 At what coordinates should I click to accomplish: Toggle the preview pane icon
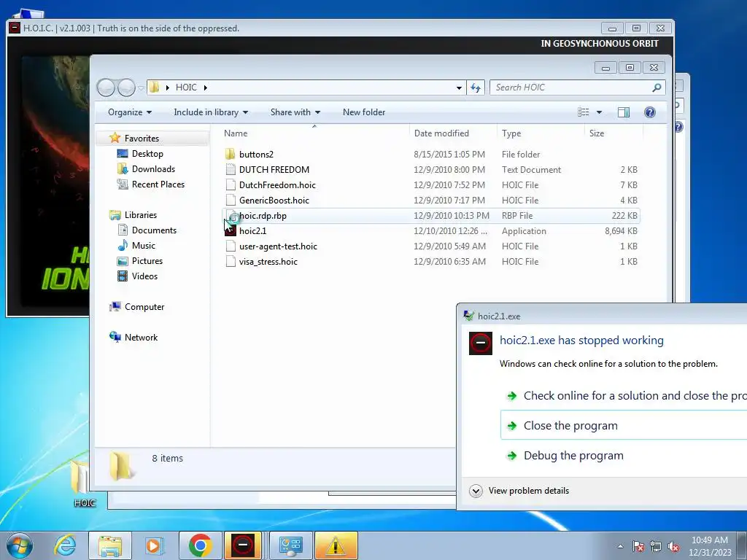624,112
